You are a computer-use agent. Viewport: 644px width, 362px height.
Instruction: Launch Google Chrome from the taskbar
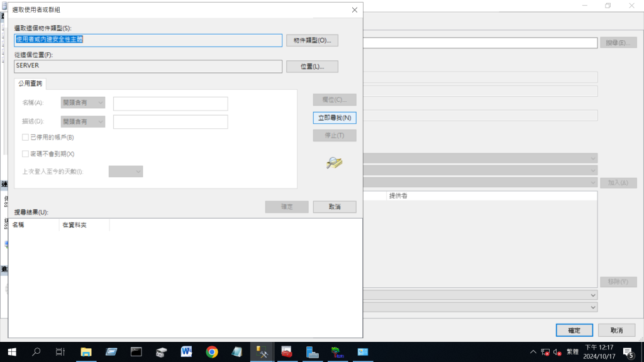[x=212, y=352]
